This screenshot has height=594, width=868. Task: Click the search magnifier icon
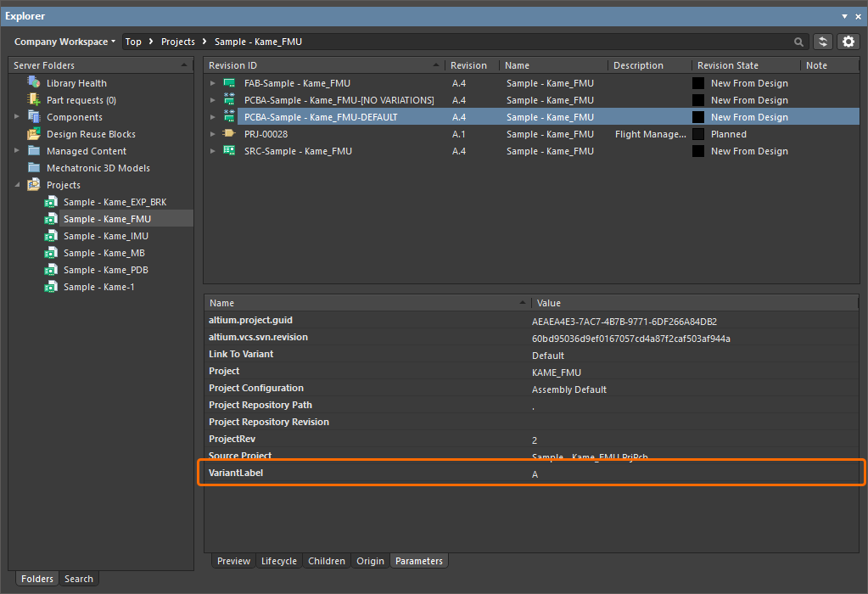(x=798, y=42)
